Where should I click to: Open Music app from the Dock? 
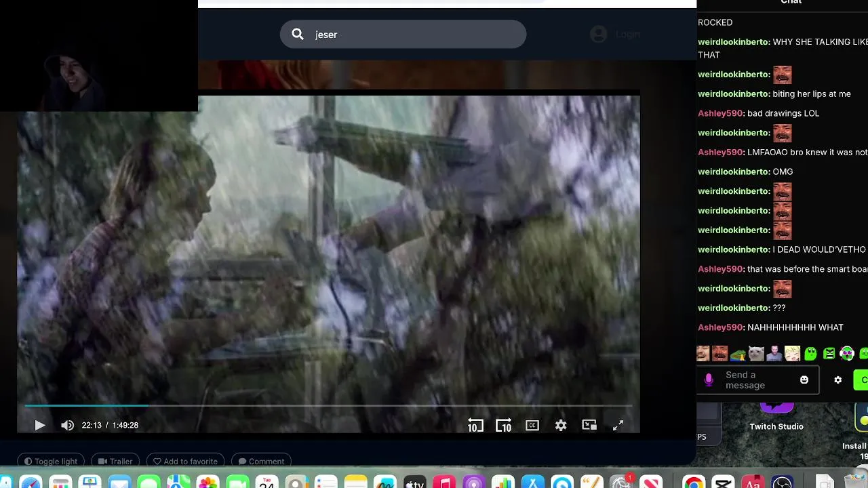click(x=444, y=483)
